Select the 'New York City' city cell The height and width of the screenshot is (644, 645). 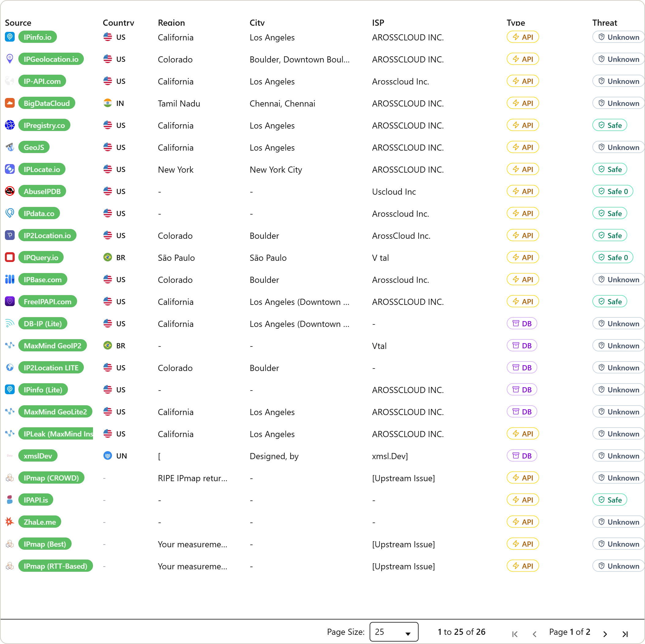(x=276, y=170)
